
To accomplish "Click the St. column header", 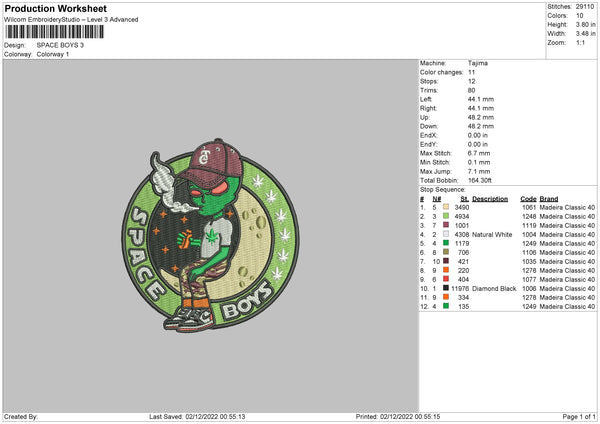I will pos(465,199).
